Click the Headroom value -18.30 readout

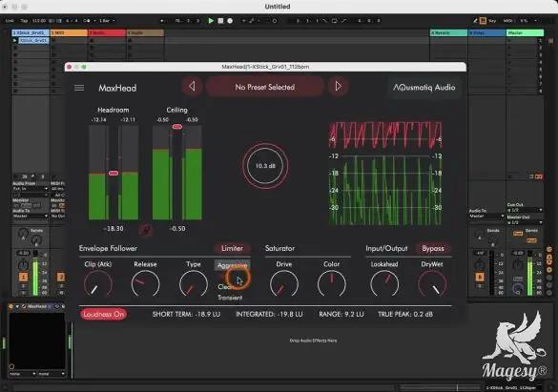click(114, 228)
